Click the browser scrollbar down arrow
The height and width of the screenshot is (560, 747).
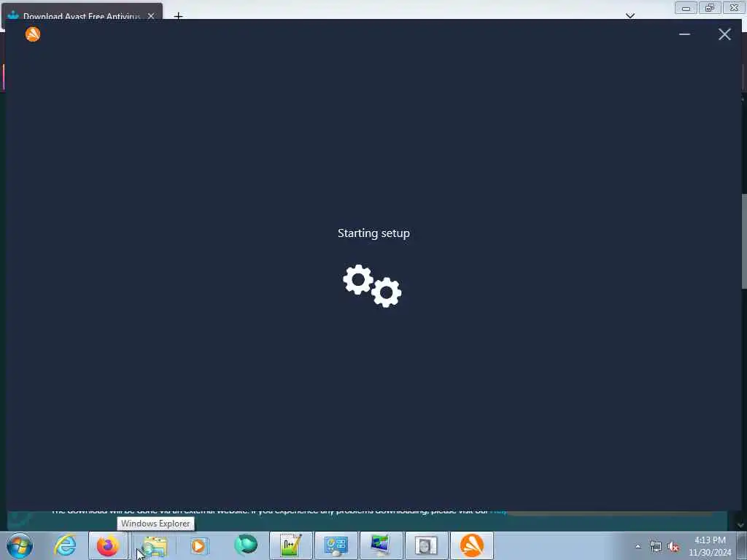[x=740, y=525]
